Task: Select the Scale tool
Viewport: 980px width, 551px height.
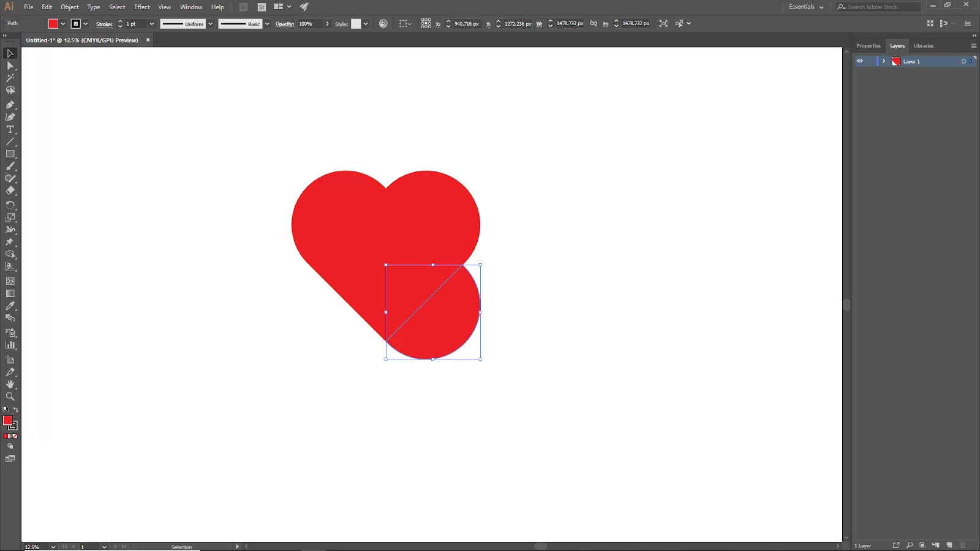Action: pyautogui.click(x=10, y=217)
